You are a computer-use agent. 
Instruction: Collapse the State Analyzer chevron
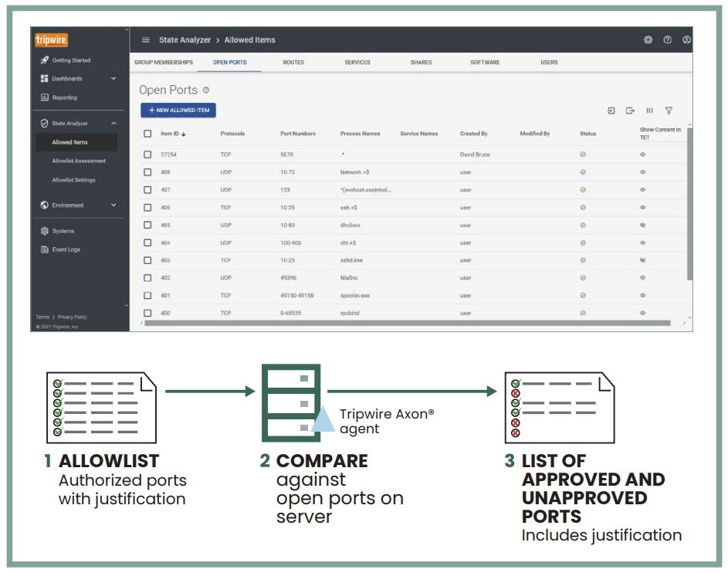click(x=113, y=124)
